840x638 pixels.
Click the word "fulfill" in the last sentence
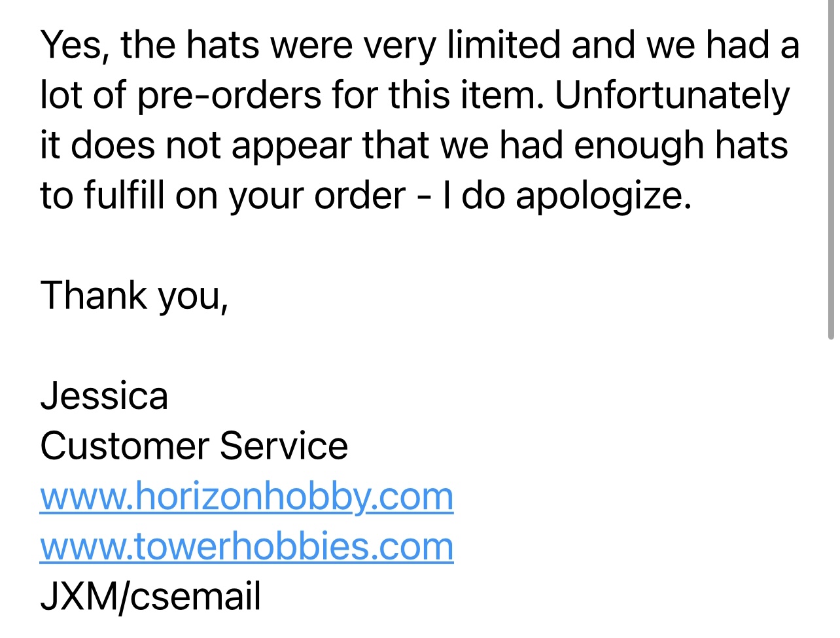tap(124, 196)
